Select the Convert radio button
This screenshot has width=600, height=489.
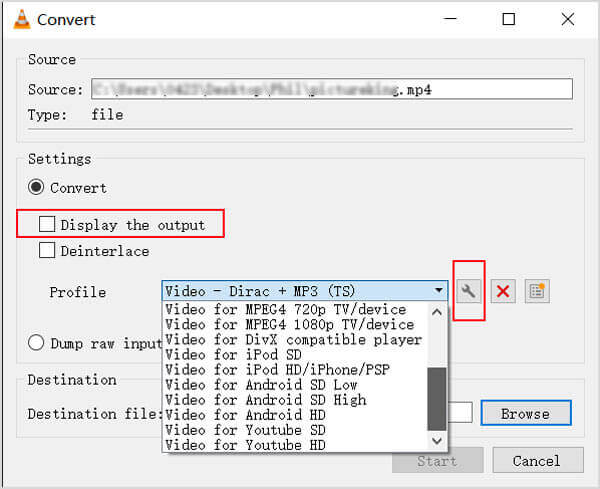(x=36, y=187)
